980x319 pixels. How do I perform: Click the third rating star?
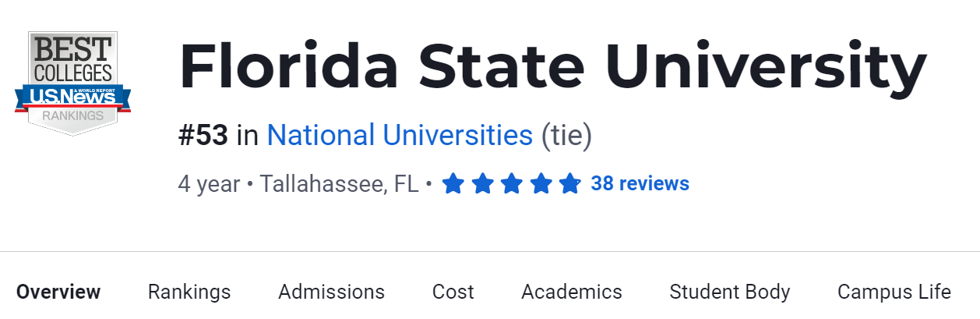pos(511,184)
